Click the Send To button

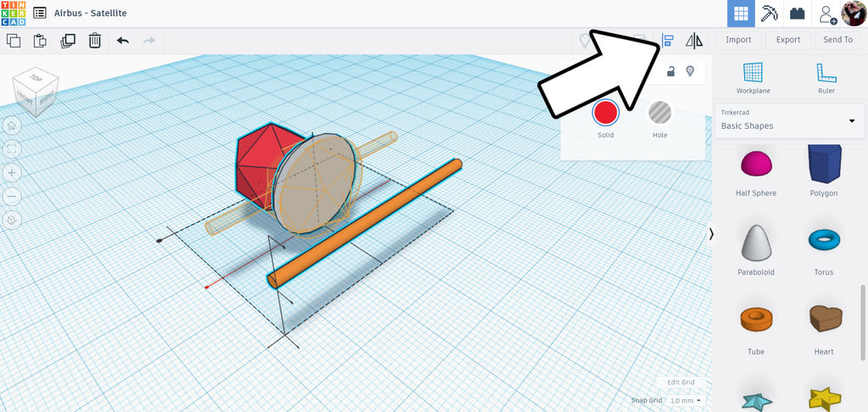tap(837, 40)
